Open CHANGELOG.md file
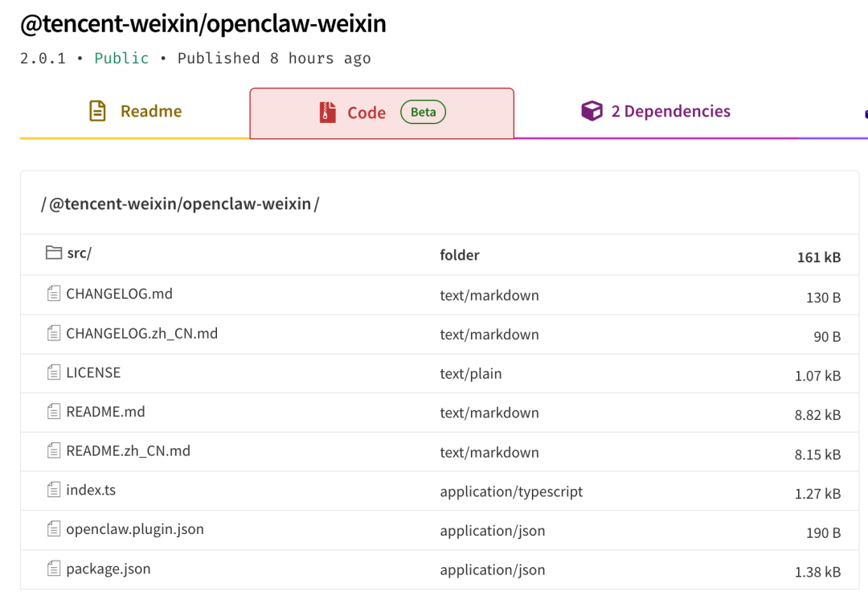The image size is (868, 604). (x=119, y=294)
